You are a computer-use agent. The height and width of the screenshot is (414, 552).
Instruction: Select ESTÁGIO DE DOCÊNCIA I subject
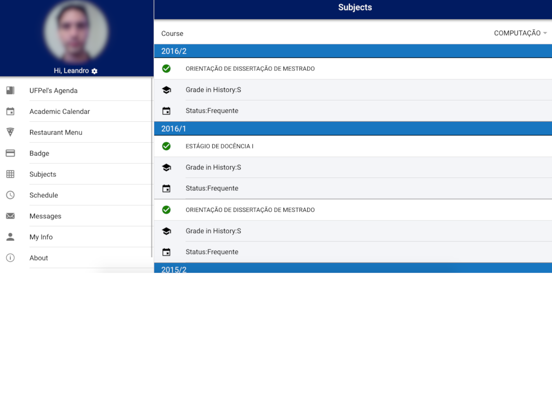pyautogui.click(x=219, y=146)
